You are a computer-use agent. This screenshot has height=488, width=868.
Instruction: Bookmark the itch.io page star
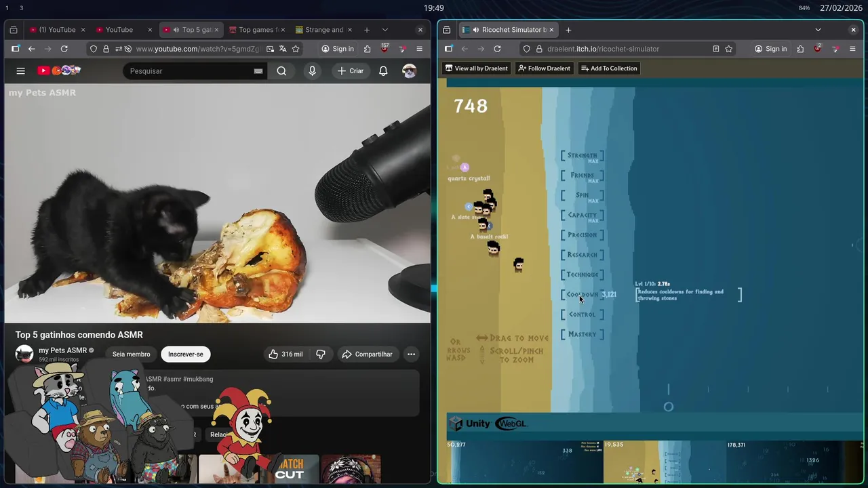point(729,49)
